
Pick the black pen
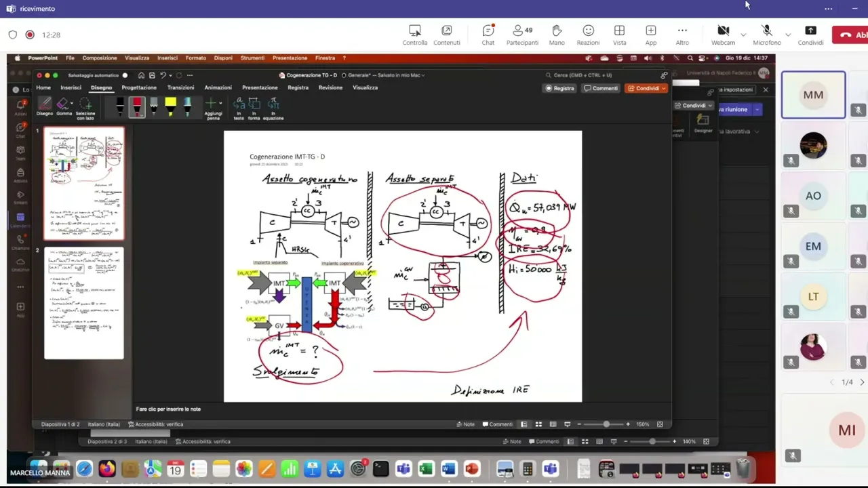click(121, 106)
